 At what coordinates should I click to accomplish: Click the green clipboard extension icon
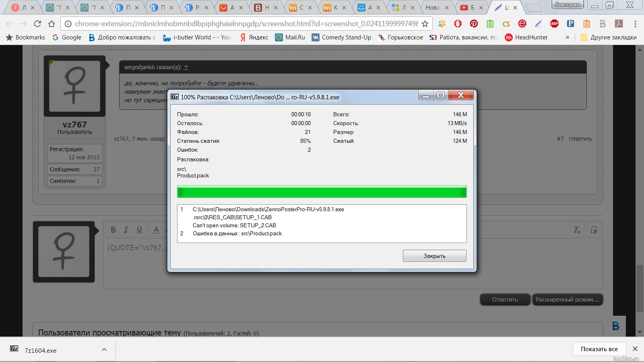490,24
